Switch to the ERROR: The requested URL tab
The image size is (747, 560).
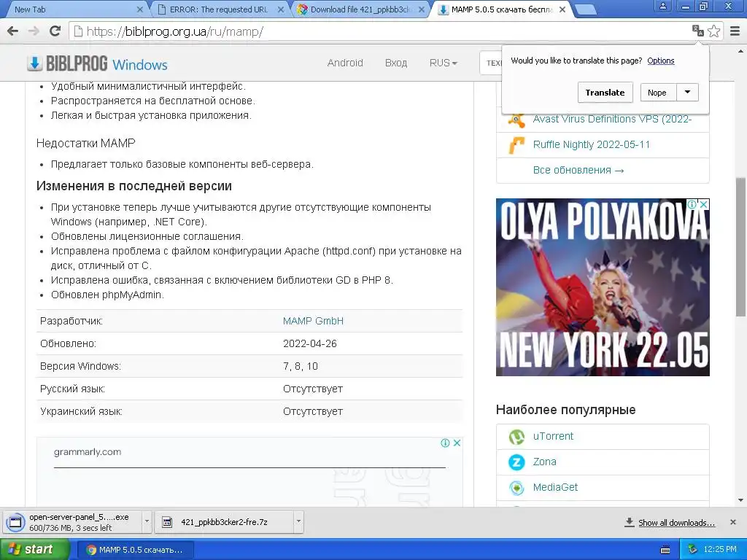coord(219,9)
